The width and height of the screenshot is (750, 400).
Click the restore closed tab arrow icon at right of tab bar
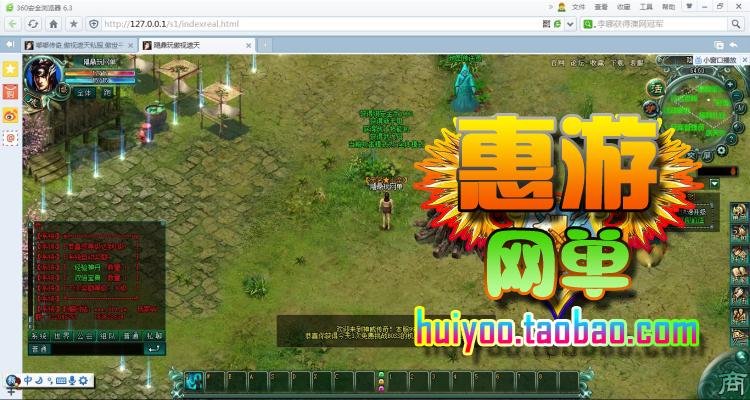pos(734,45)
